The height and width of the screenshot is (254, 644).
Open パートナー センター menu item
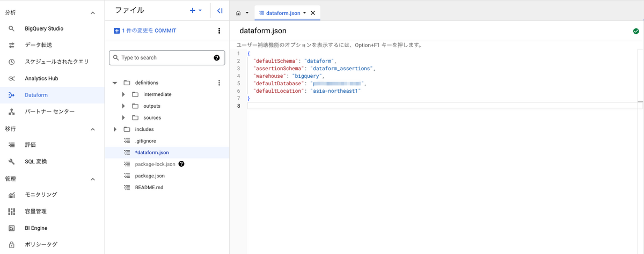point(52,111)
